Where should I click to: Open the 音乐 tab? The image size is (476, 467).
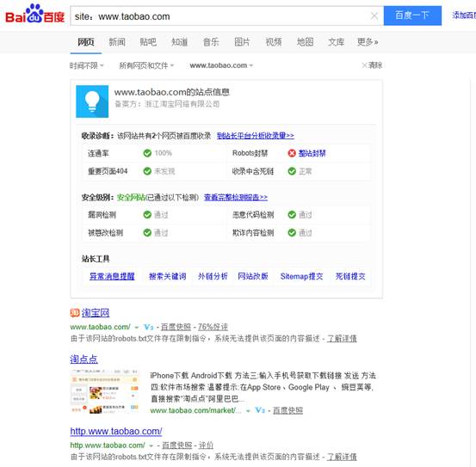point(211,42)
